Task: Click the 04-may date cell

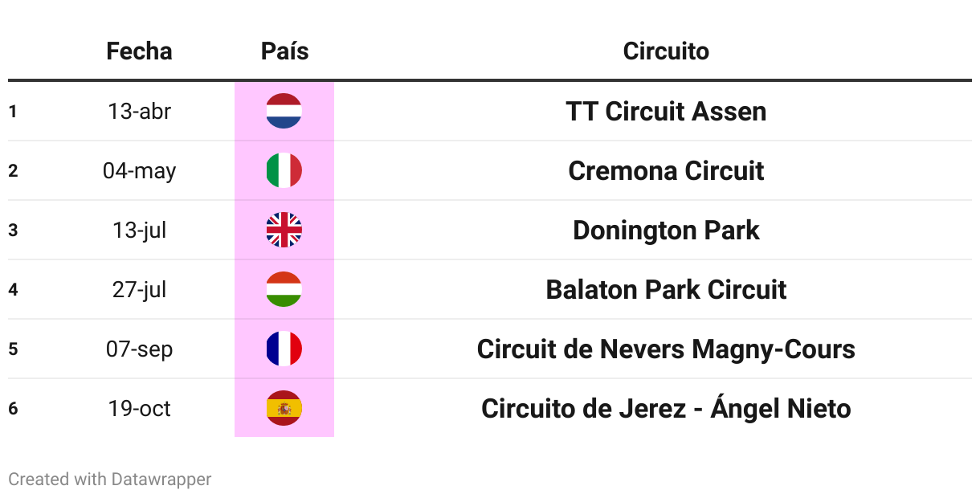Action: pyautogui.click(x=139, y=171)
